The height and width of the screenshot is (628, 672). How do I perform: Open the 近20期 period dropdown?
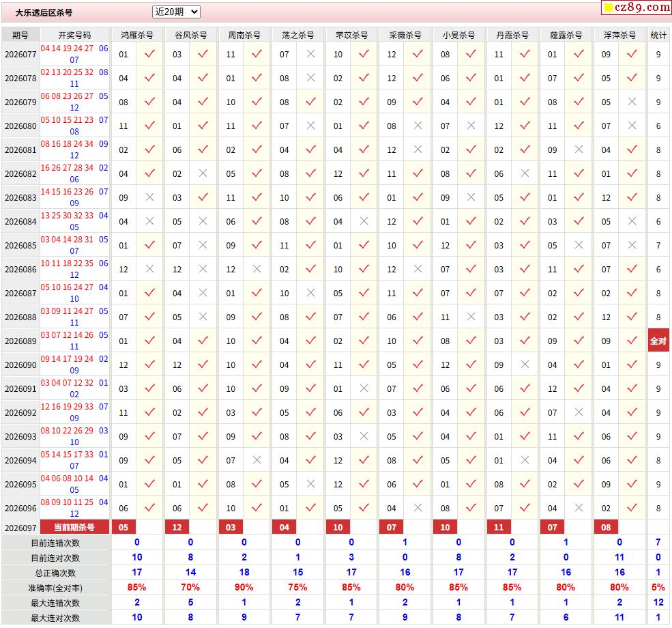[x=176, y=12]
